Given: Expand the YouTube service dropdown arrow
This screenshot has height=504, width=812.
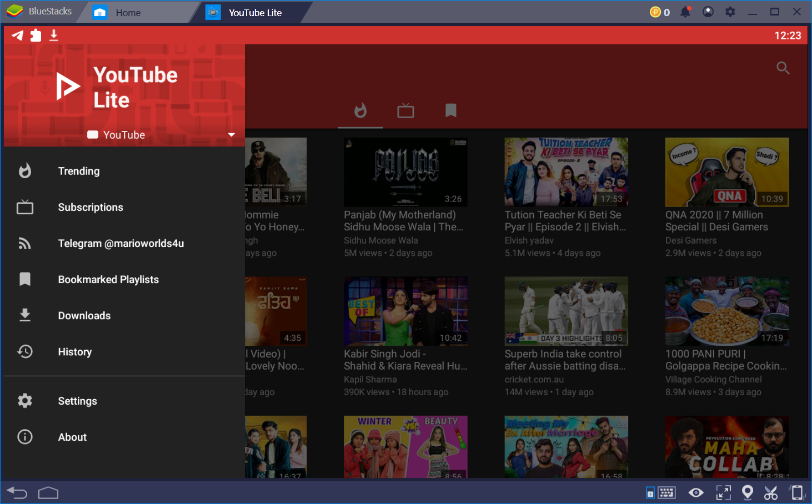Looking at the screenshot, I should point(232,135).
